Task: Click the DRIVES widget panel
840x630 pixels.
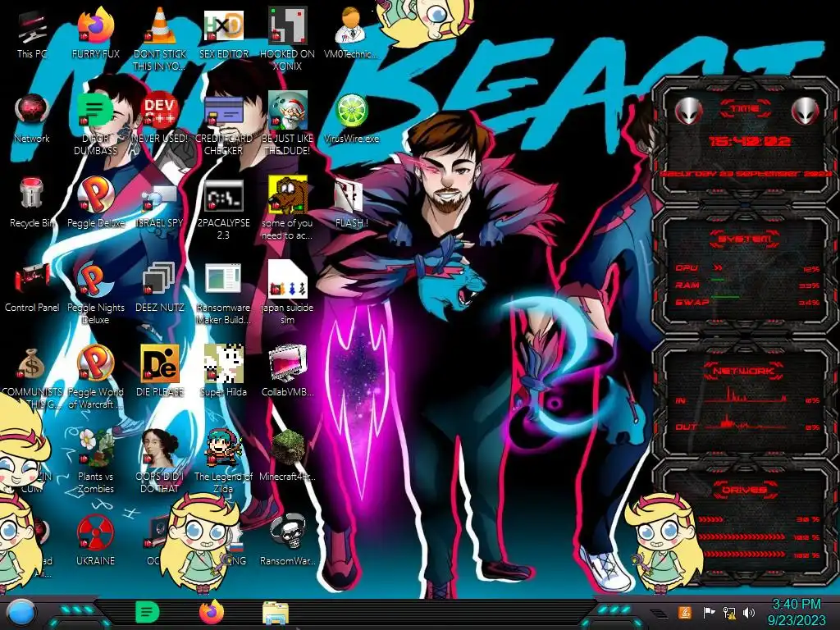Action: tap(745, 523)
